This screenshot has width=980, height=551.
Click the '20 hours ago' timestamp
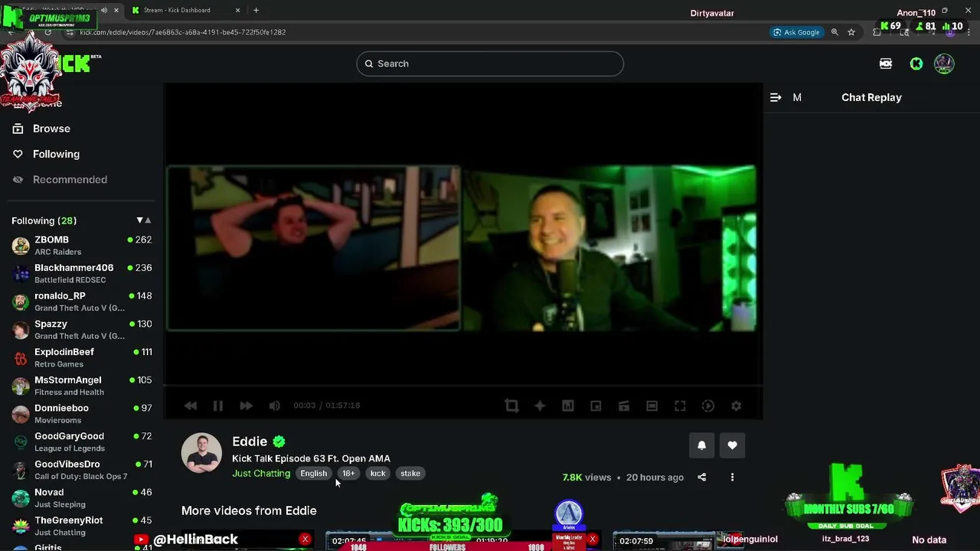click(x=655, y=478)
